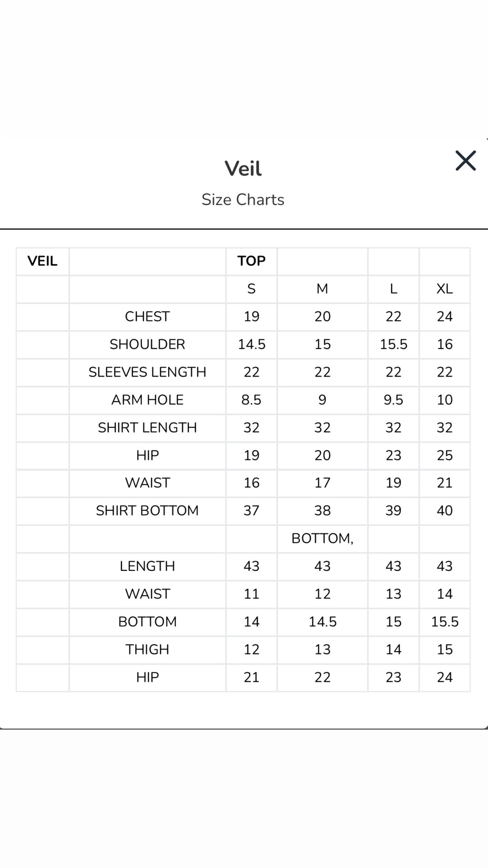Click the SHIRT BOTTOM row label
The image size is (488, 868).
pos(147,510)
